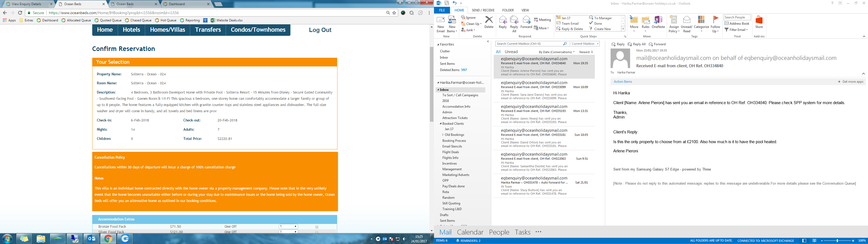Collapse the Outlook ribbon
The height and width of the screenshot is (244, 868).
(864, 36)
